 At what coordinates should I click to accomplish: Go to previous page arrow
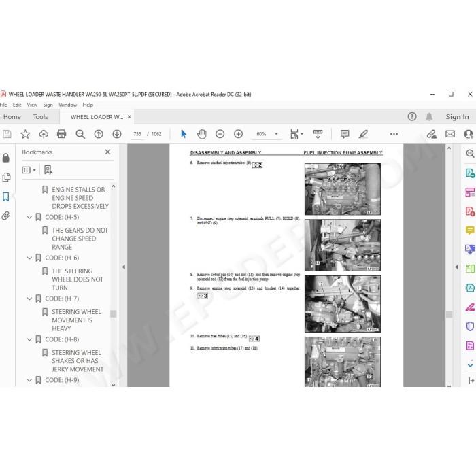point(99,134)
